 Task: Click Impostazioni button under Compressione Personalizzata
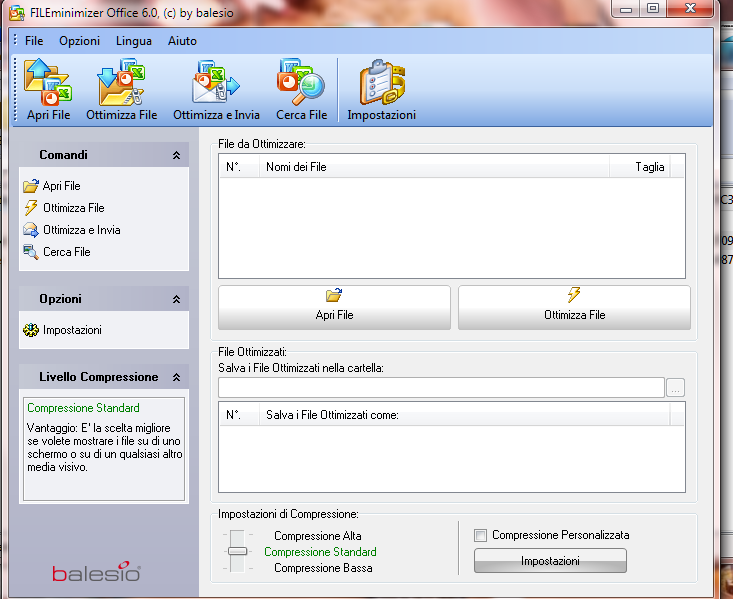tap(550, 561)
